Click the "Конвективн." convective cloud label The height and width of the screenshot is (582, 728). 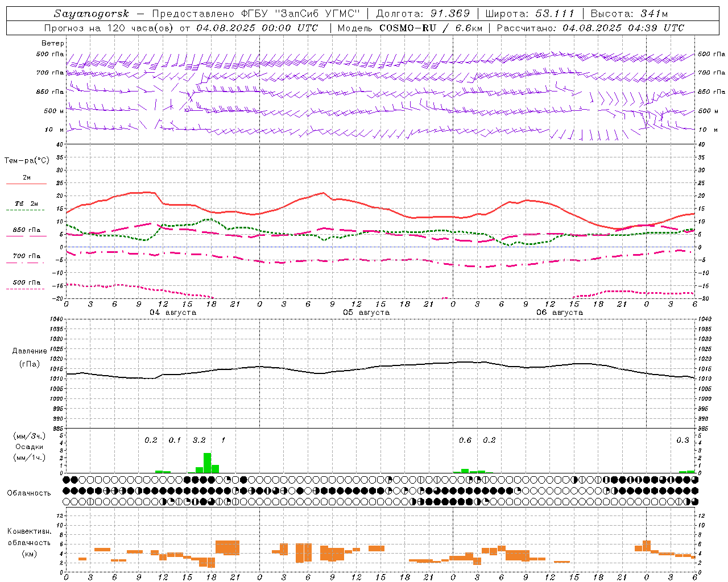[30, 531]
